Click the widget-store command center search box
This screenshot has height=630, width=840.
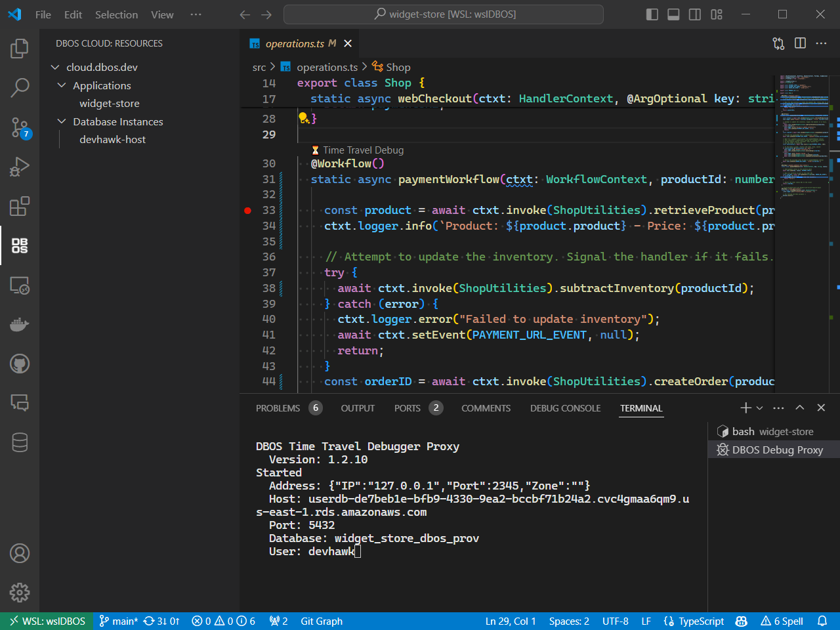point(444,14)
